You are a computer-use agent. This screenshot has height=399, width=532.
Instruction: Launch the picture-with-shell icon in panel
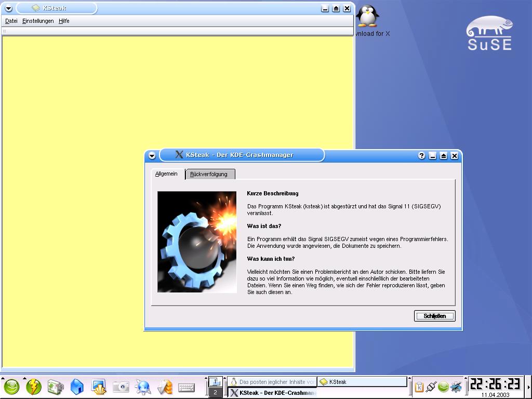(99, 387)
